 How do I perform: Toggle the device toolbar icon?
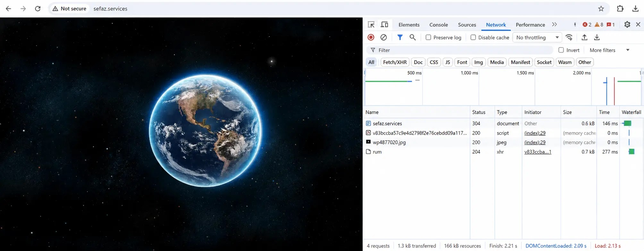click(384, 25)
